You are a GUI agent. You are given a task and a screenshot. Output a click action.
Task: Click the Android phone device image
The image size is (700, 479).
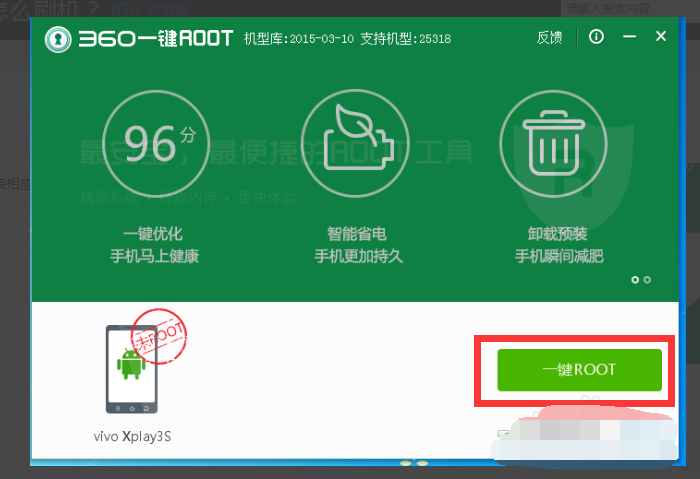click(x=132, y=369)
